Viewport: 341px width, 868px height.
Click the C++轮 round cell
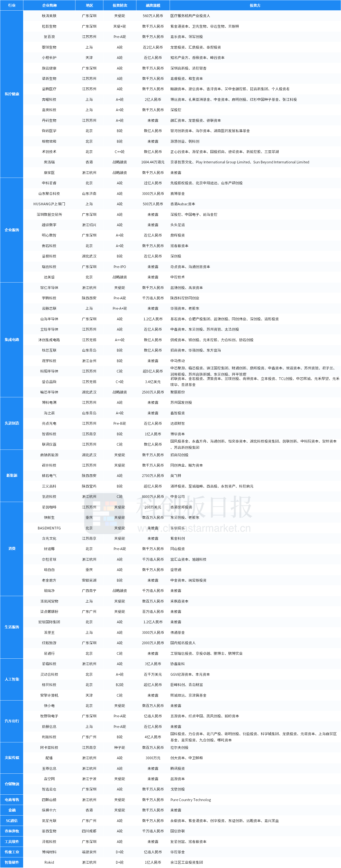pos(120,152)
